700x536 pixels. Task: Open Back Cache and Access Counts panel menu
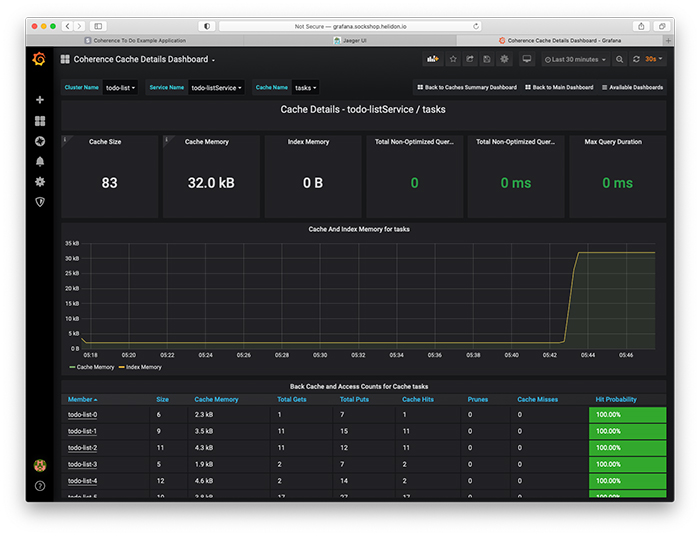(359, 386)
